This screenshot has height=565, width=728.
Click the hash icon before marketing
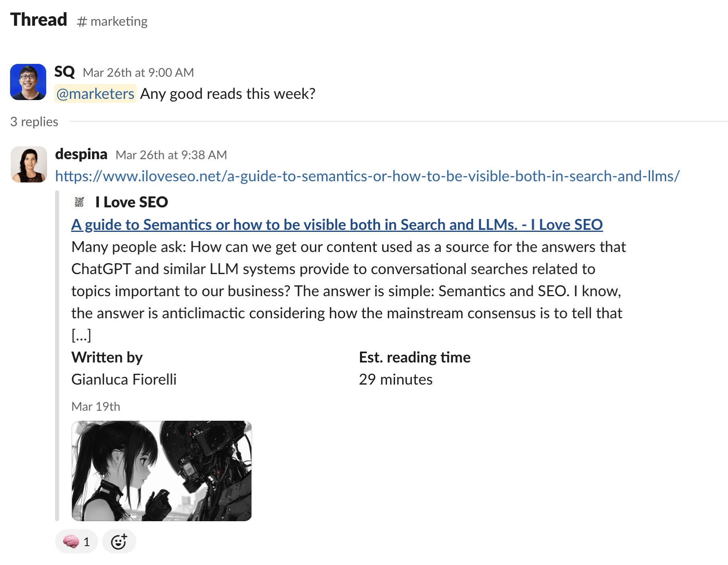coord(82,21)
